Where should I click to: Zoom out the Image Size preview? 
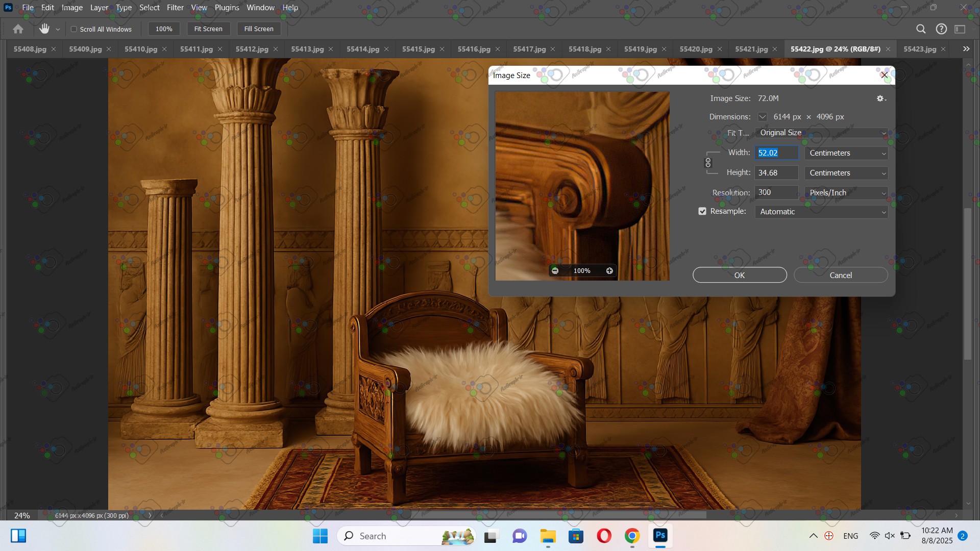click(x=555, y=271)
